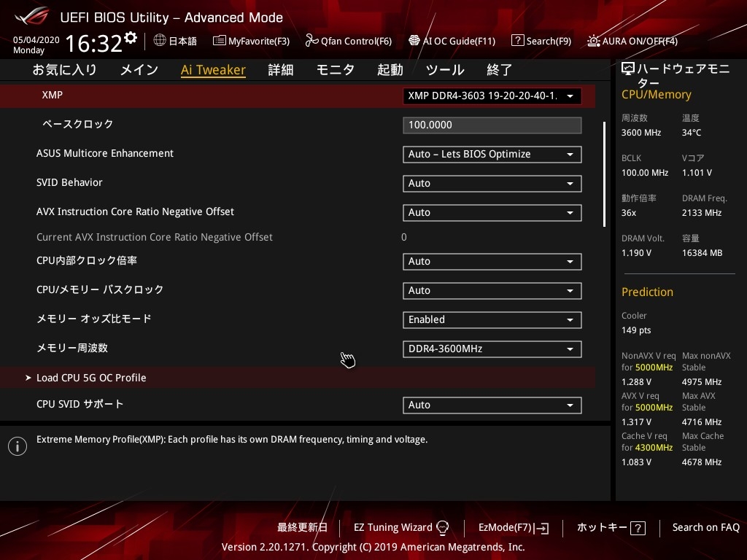This screenshot has height=560, width=747.
Task: Open the BIOS Search function
Action: coord(541,41)
